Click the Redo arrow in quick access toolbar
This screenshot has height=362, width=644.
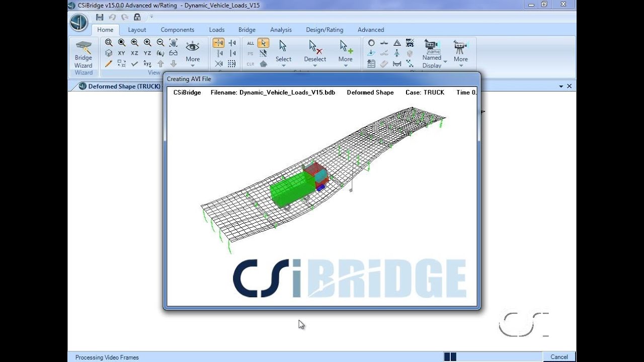coord(125,17)
